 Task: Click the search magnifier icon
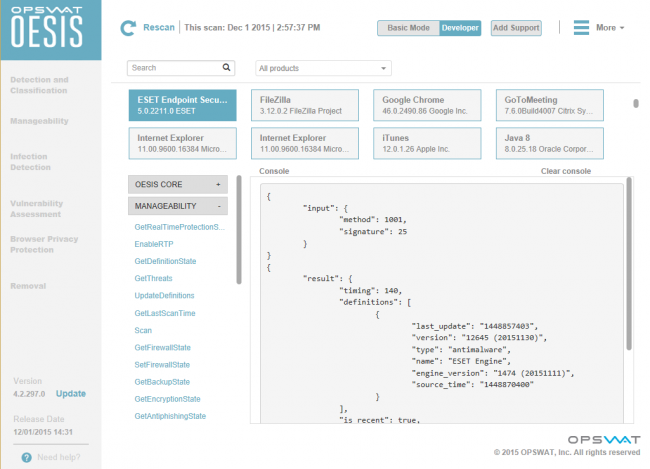click(x=226, y=67)
